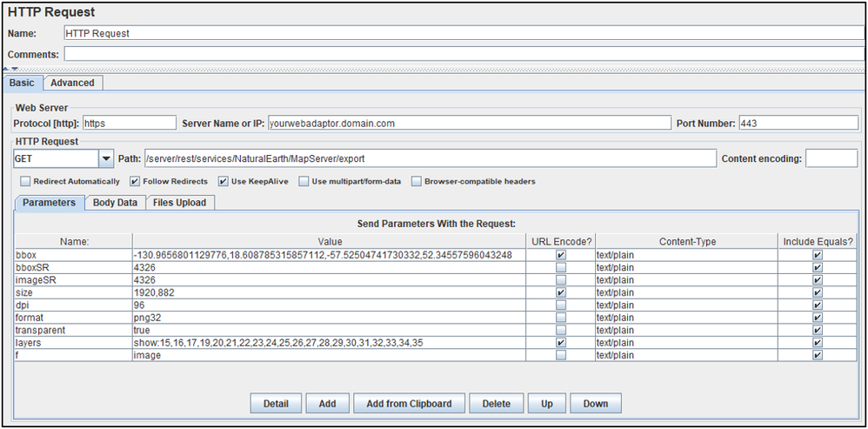
Task: Toggle Include Equals for bbox row
Action: [x=818, y=255]
